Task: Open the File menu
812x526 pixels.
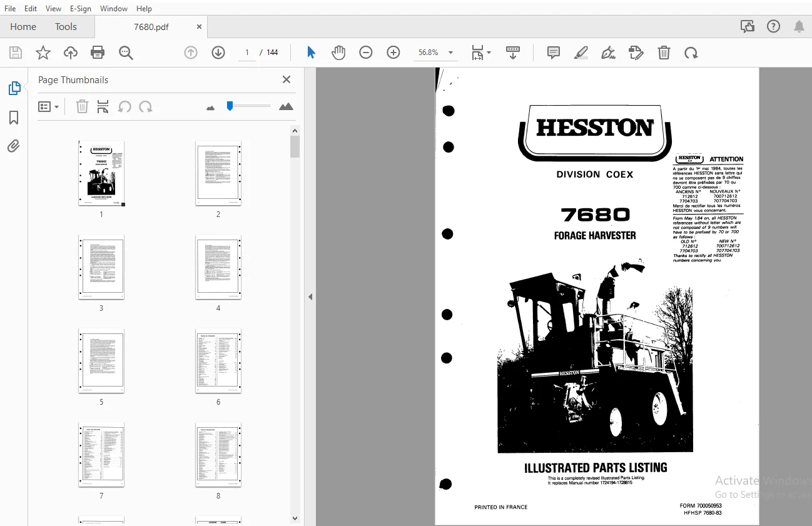Action: [10, 9]
